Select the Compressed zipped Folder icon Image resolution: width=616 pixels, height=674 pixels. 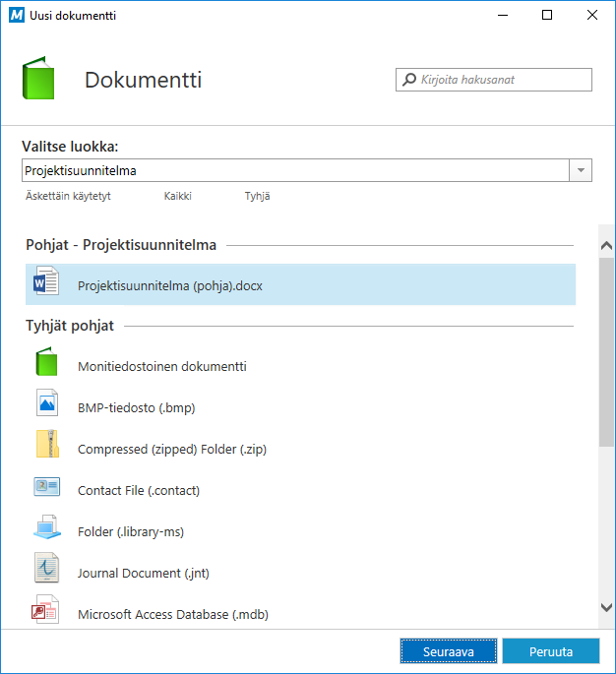click(46, 447)
